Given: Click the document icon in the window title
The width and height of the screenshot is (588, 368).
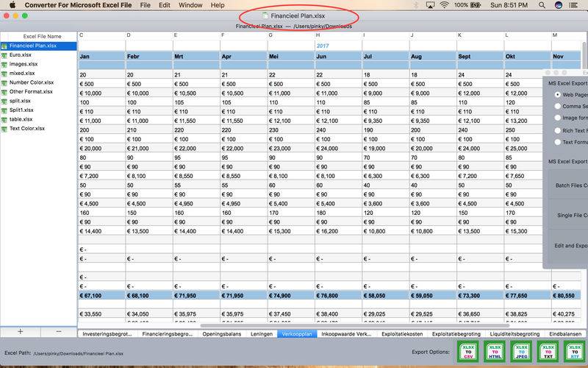Looking at the screenshot, I should (x=265, y=15).
